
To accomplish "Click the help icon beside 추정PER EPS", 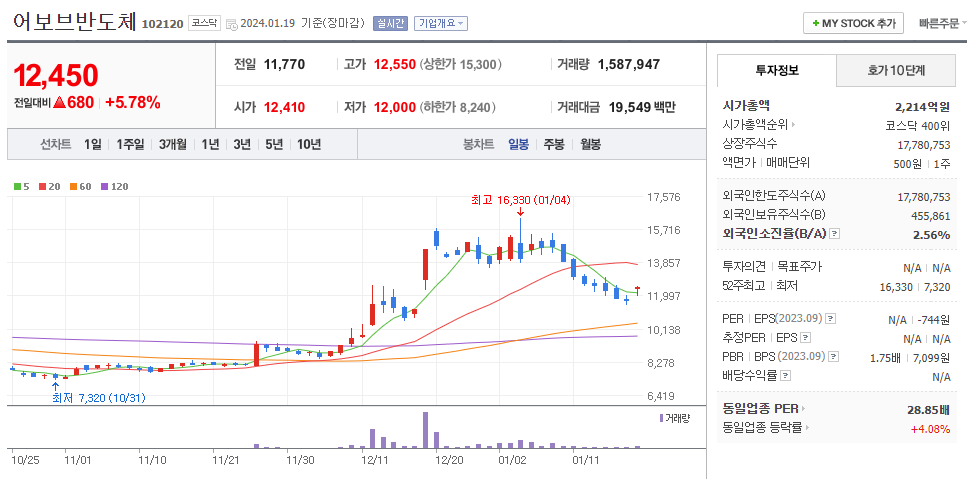I will (805, 338).
